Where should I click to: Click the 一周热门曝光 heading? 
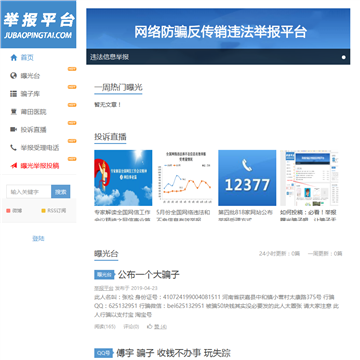pos(118,88)
